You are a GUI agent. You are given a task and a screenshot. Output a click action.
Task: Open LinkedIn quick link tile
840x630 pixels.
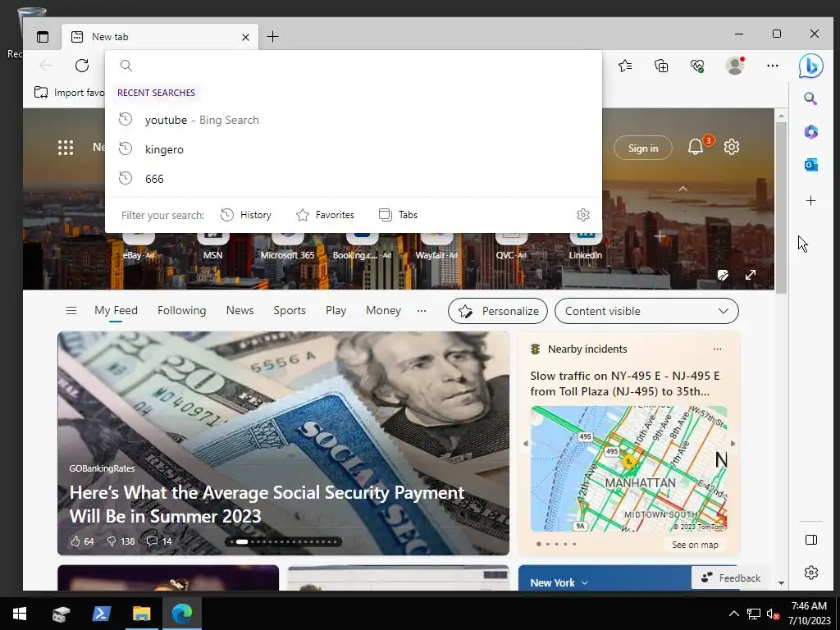click(586, 247)
